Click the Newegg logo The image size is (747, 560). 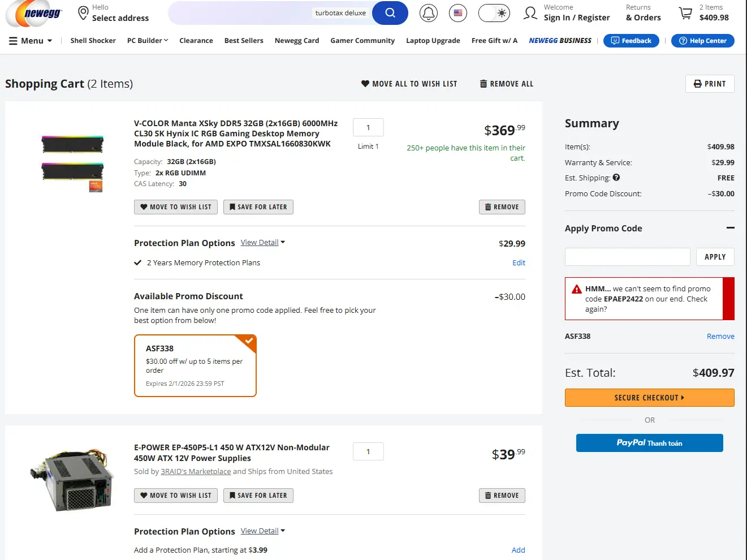[34, 14]
